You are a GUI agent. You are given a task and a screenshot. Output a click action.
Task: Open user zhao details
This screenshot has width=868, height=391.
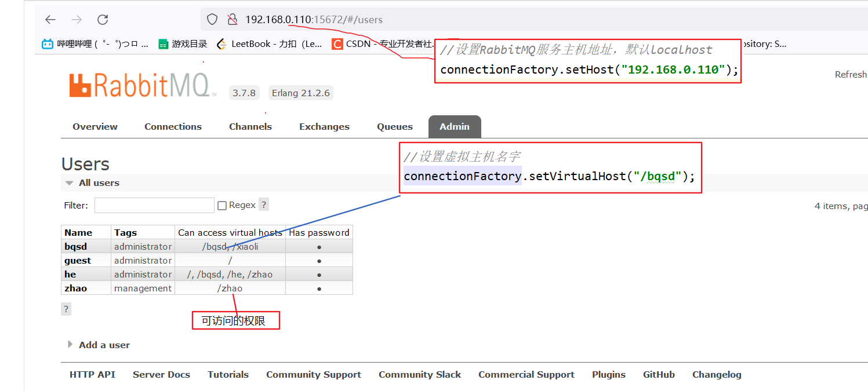point(75,288)
